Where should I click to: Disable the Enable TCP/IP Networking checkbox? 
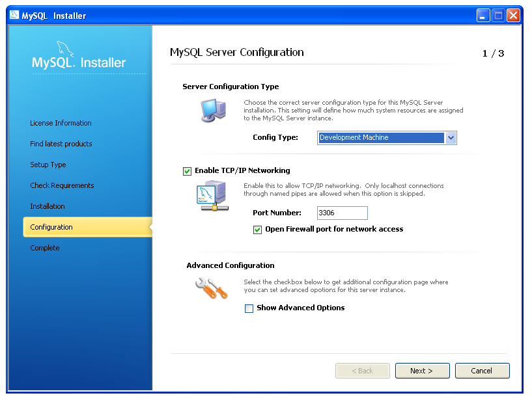[x=187, y=171]
